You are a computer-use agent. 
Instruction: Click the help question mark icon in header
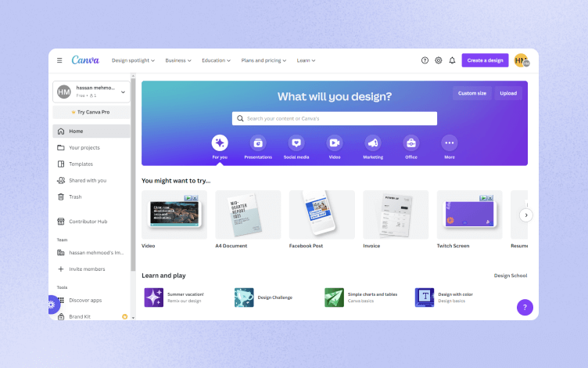(x=425, y=60)
